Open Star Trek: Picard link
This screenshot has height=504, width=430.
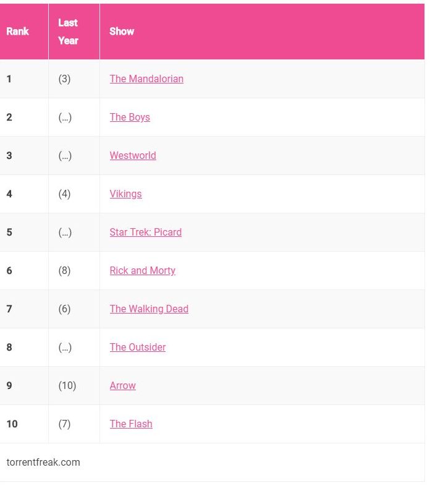pyautogui.click(x=146, y=232)
